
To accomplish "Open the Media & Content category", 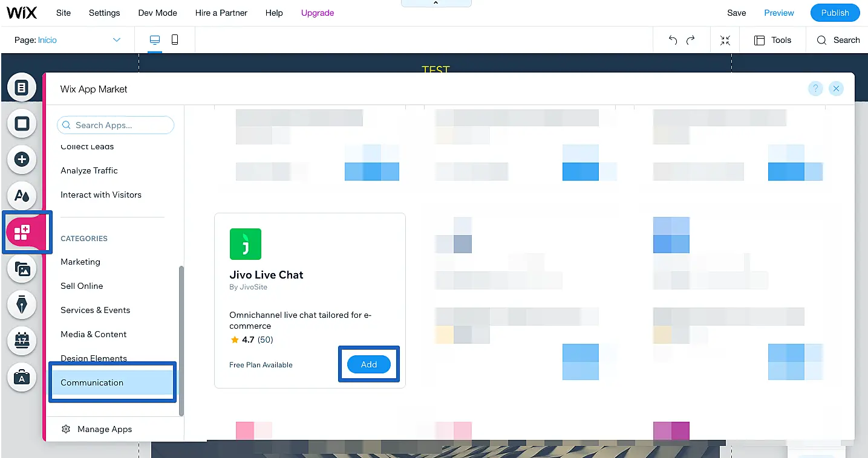I will (94, 334).
